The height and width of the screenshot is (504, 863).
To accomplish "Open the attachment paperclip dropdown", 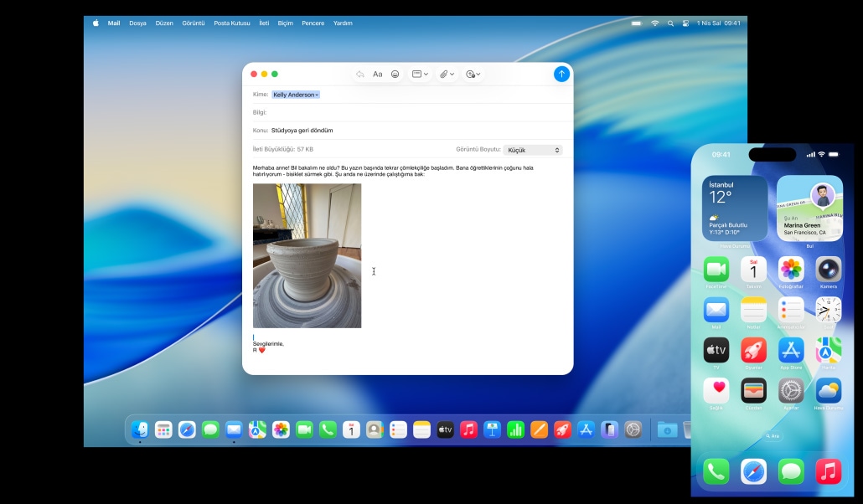I will tap(447, 75).
